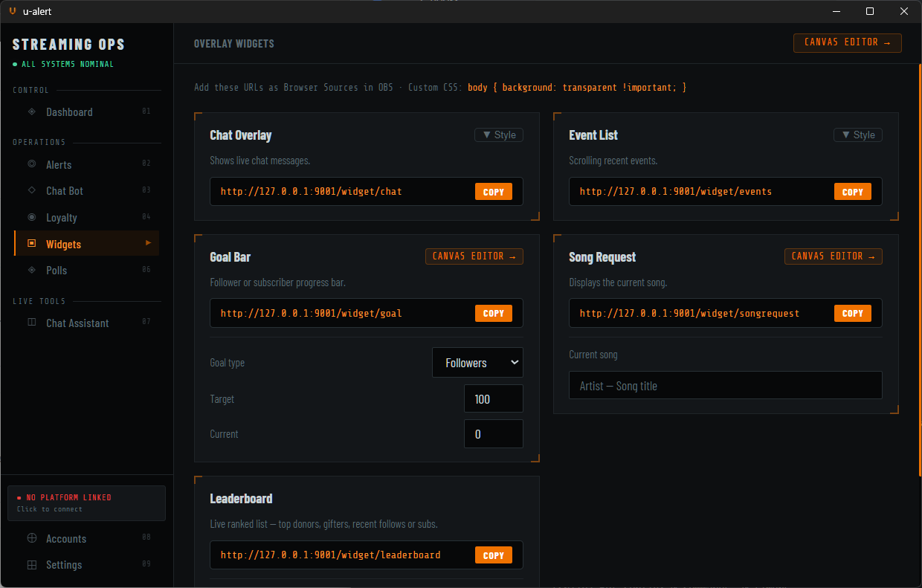Image resolution: width=922 pixels, height=588 pixels.
Task: Open the Polls page
Action: click(x=87, y=270)
